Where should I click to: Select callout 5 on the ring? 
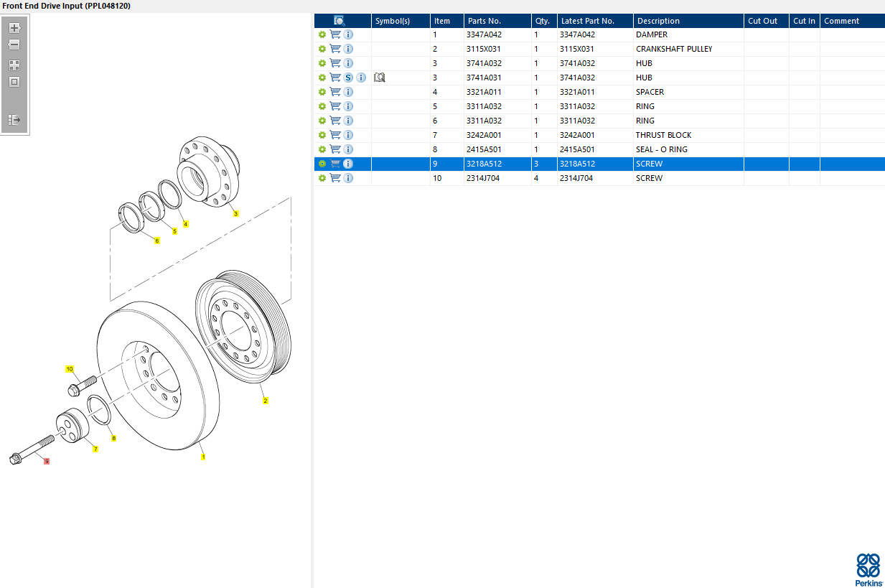174,231
